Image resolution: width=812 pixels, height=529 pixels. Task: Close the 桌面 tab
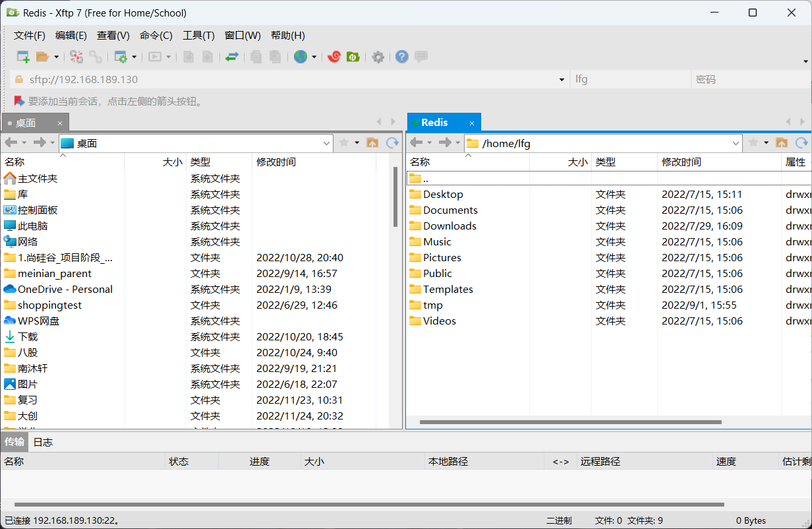click(x=60, y=123)
